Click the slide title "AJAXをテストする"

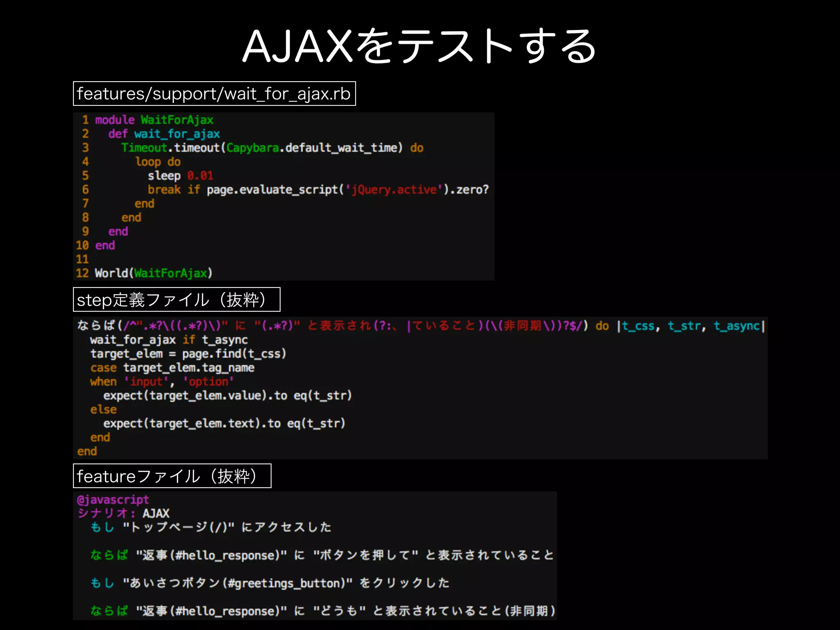point(419,46)
